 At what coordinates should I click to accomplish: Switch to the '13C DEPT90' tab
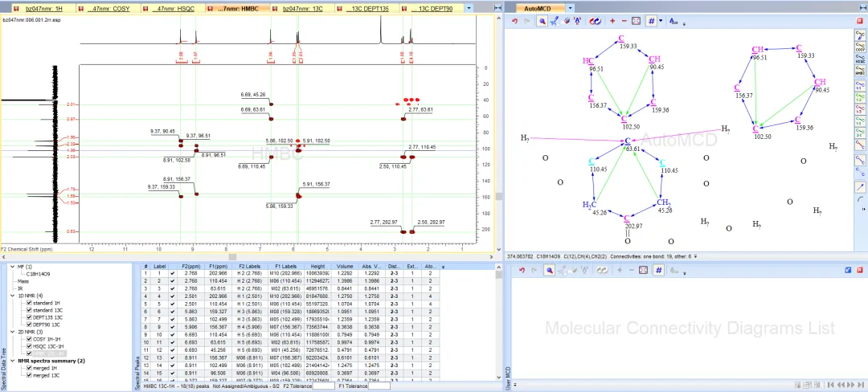(x=431, y=9)
